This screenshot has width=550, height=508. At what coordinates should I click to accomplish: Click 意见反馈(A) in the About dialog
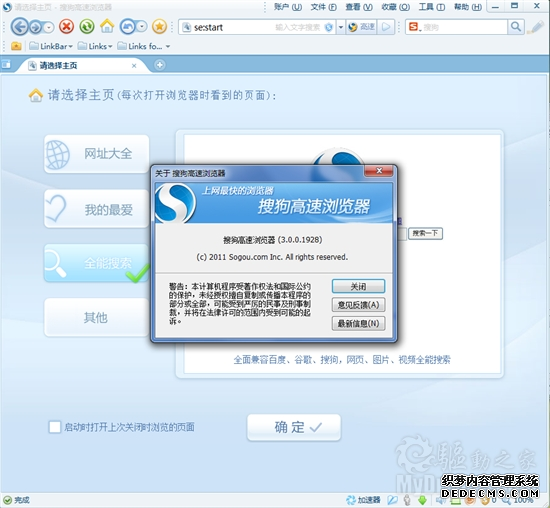tap(358, 305)
